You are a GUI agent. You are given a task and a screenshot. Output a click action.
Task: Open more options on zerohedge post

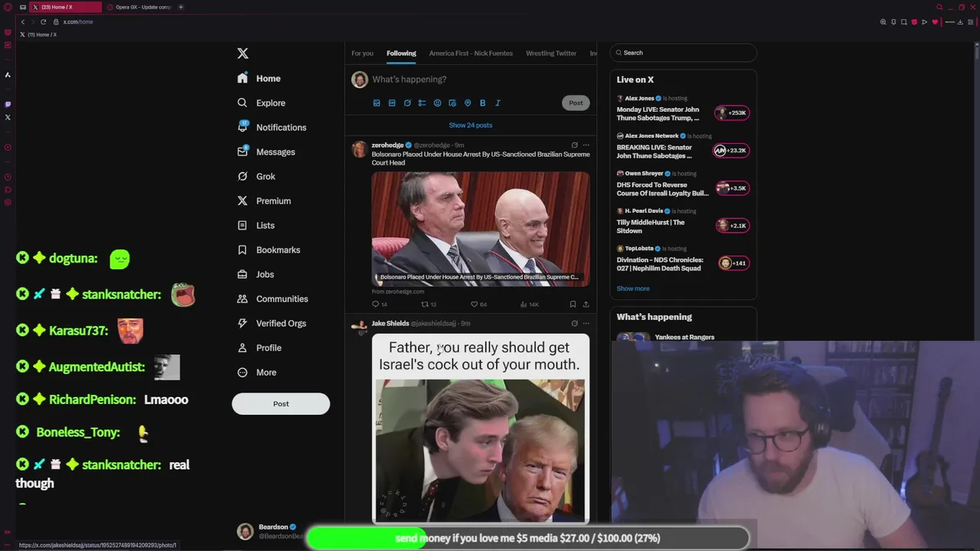[586, 145]
